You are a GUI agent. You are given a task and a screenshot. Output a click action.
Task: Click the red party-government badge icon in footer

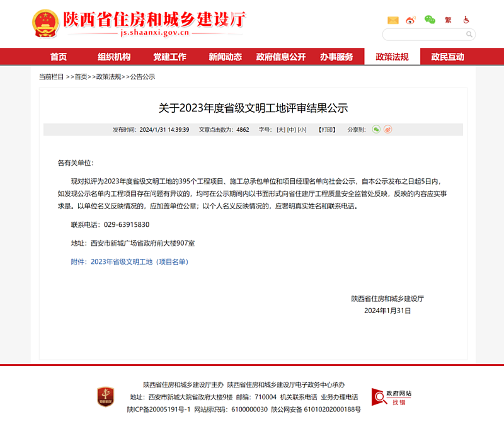click(105, 396)
